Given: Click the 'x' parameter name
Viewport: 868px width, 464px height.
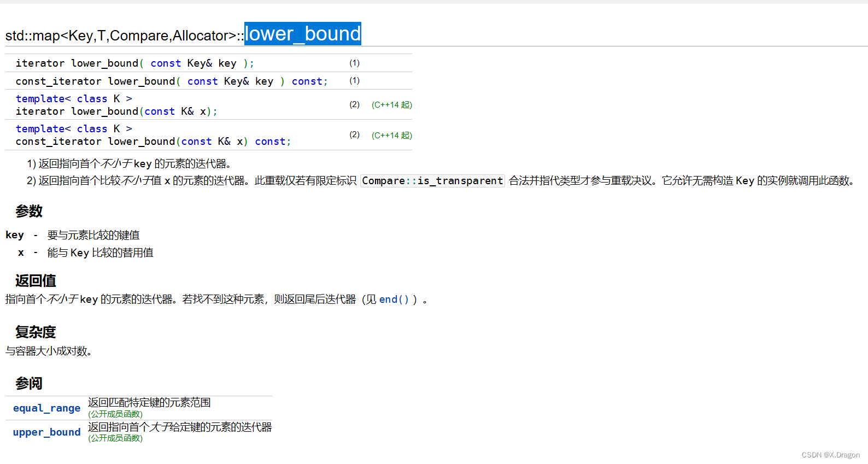Looking at the screenshot, I should 21,252.
